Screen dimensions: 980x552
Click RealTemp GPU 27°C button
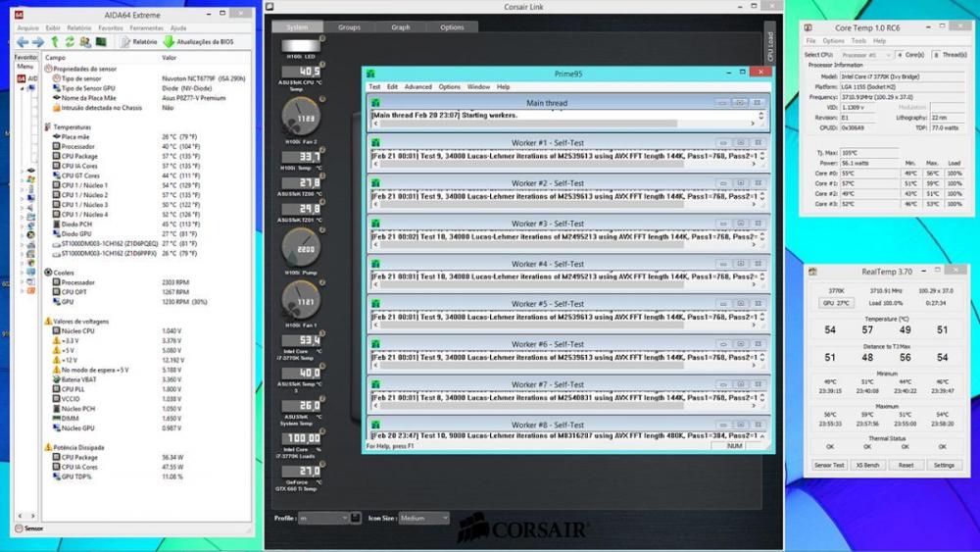click(836, 303)
